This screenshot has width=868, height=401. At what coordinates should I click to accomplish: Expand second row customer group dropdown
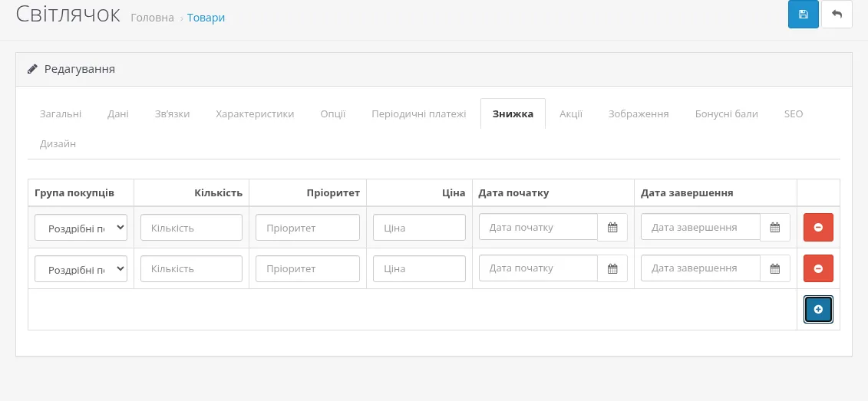tap(81, 268)
